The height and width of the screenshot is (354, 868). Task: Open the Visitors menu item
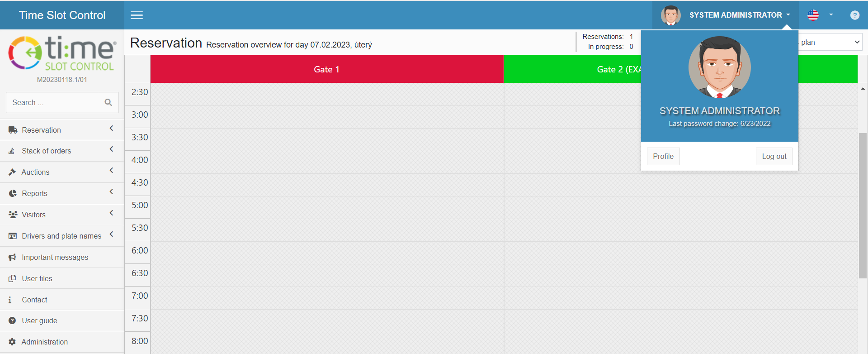(x=62, y=215)
